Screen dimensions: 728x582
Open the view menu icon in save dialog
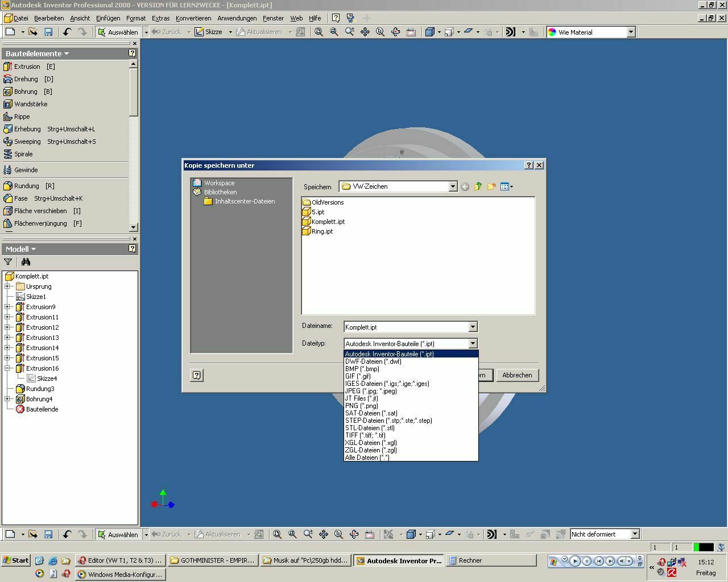[506, 186]
